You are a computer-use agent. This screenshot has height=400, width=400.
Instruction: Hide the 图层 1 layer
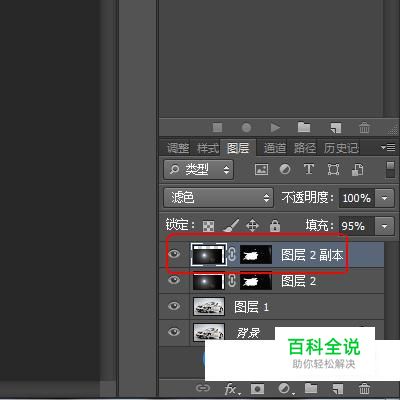point(174,306)
